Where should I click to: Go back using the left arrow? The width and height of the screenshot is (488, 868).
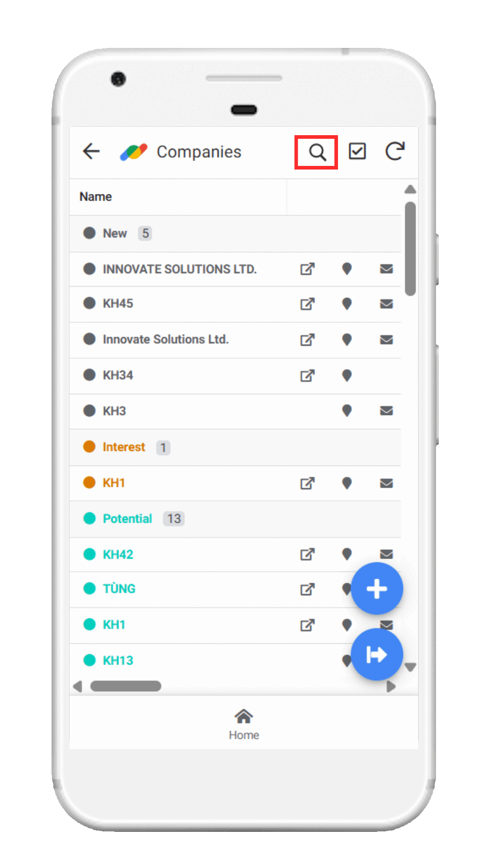pos(91,151)
